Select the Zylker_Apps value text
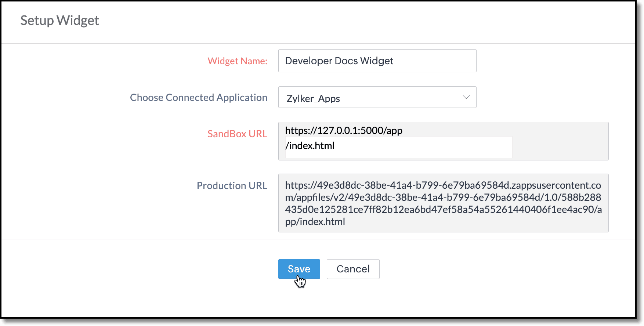 tap(313, 98)
